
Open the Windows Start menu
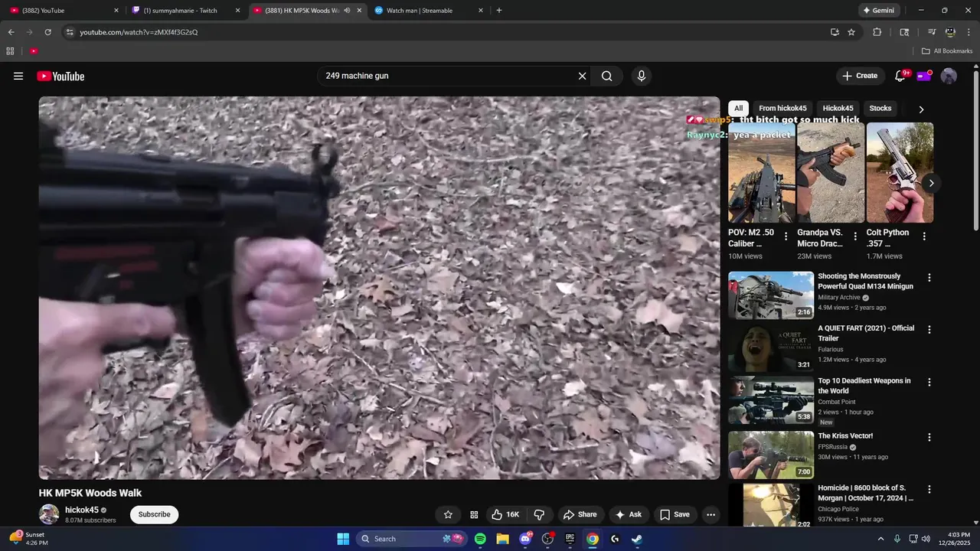tap(343, 539)
